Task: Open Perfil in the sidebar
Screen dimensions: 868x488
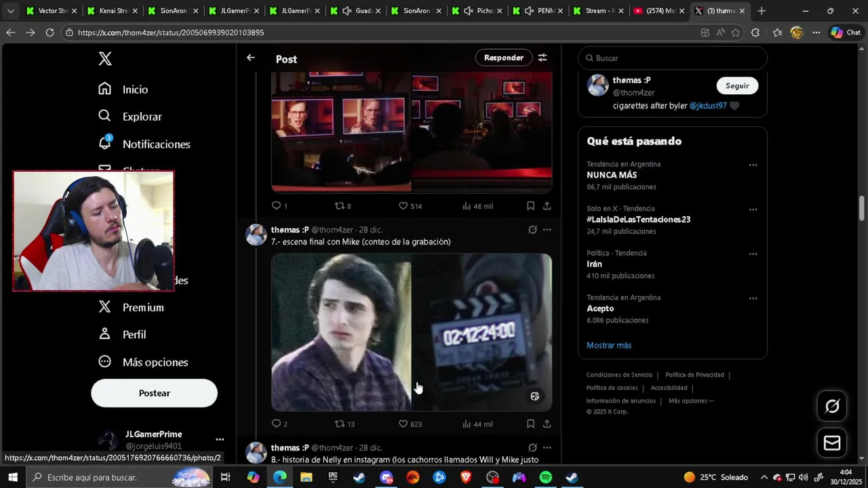Action: (x=123, y=334)
